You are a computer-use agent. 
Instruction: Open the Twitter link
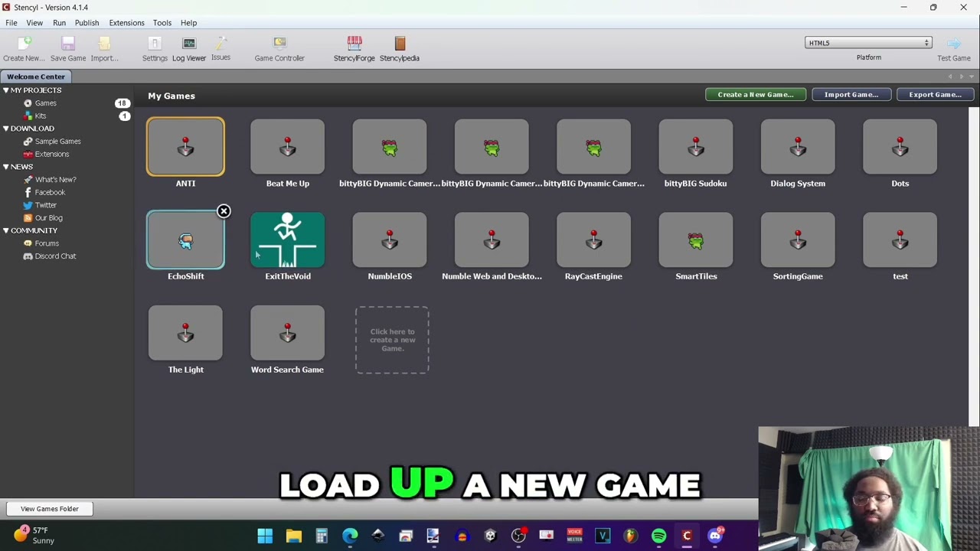coord(45,205)
